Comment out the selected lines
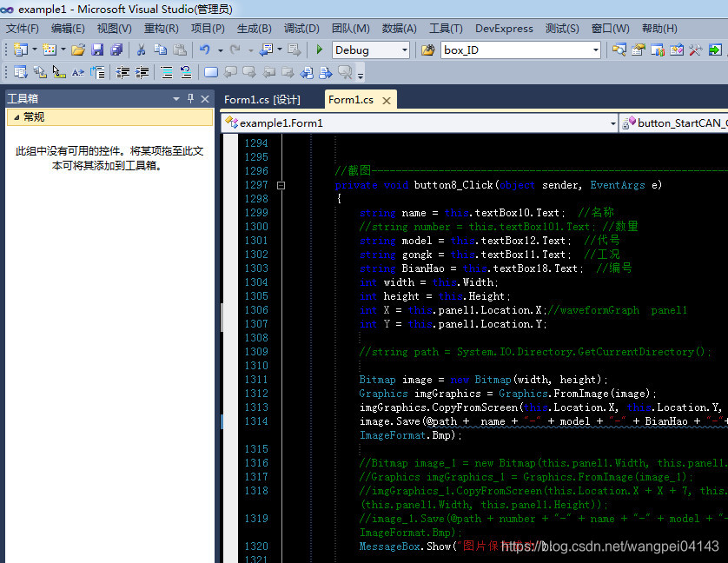Image resolution: width=728 pixels, height=563 pixels. click(166, 72)
